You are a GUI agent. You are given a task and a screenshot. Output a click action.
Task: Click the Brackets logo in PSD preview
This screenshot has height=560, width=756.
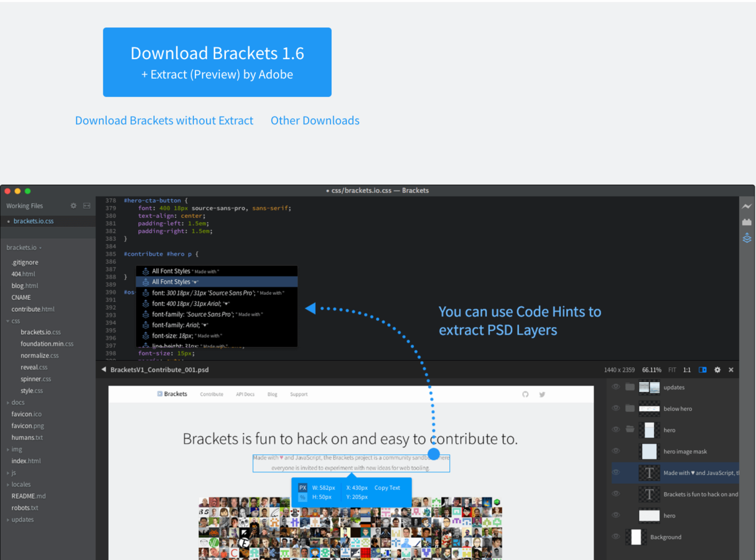pyautogui.click(x=172, y=394)
